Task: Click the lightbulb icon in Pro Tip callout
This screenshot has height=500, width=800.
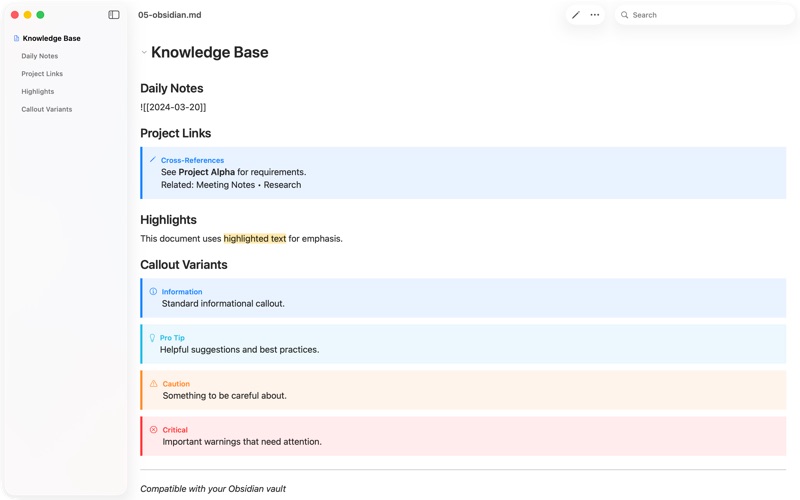Action: coord(152,338)
